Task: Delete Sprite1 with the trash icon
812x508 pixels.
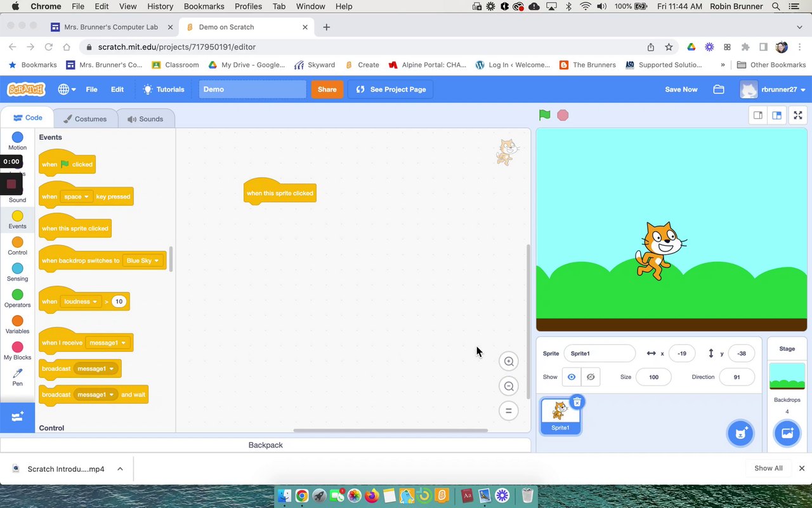Action: click(577, 402)
